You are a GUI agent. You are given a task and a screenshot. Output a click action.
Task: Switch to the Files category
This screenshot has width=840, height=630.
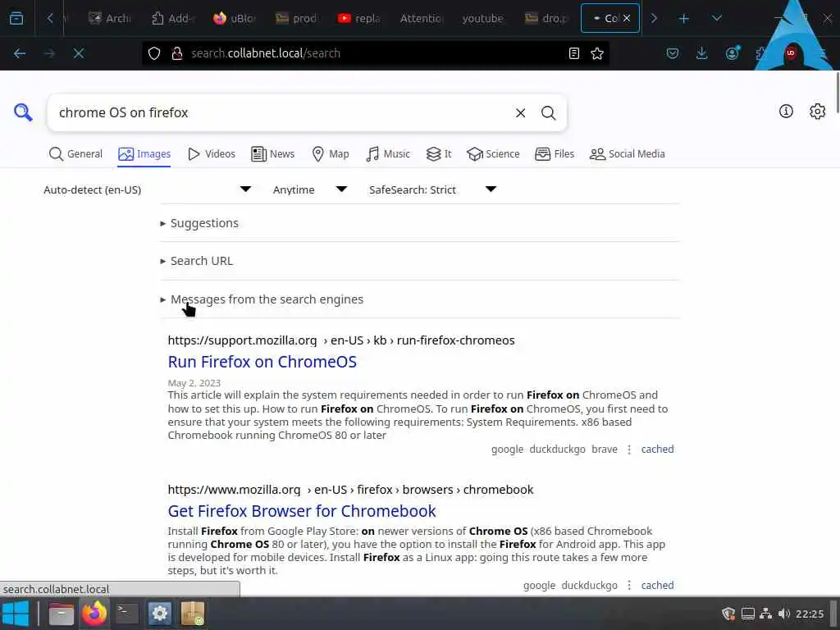tap(555, 154)
